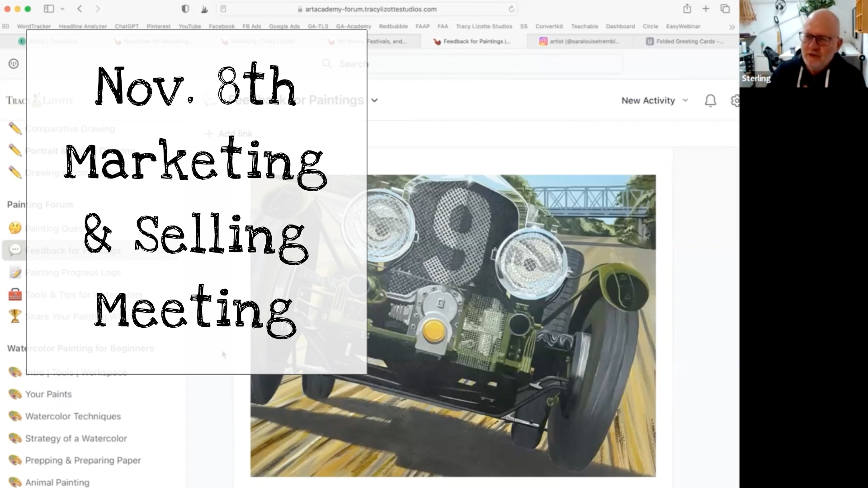Reload the page with the refresh icon
Image resolution: width=868 pixels, height=488 pixels.
(x=511, y=9)
